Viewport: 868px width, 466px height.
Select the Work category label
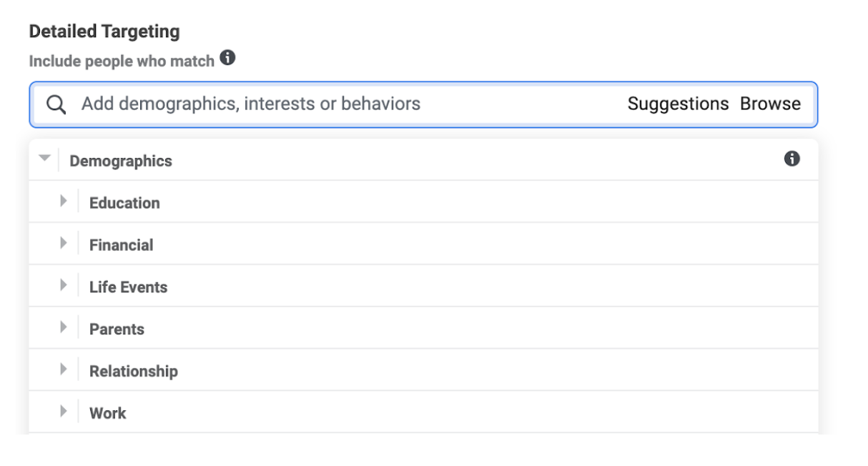(107, 413)
